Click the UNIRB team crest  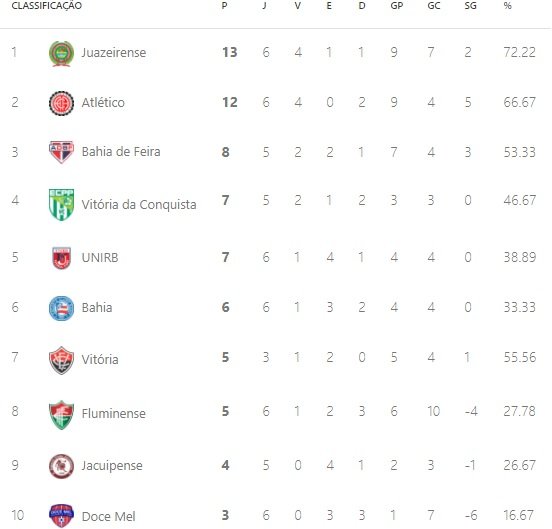pyautogui.click(x=61, y=258)
